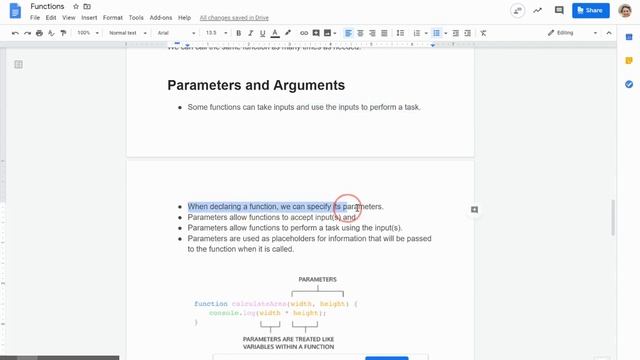Select left align

(x=348, y=33)
